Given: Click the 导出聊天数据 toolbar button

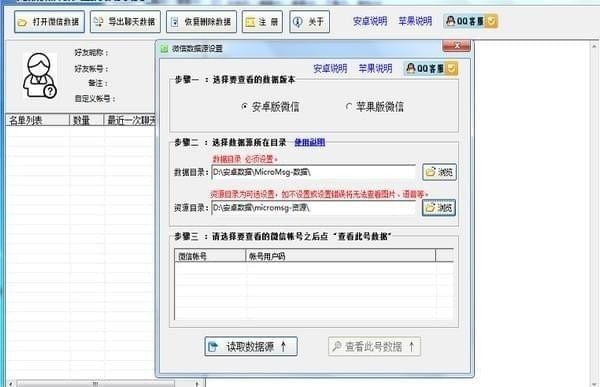Looking at the screenshot, I should coord(126,21).
